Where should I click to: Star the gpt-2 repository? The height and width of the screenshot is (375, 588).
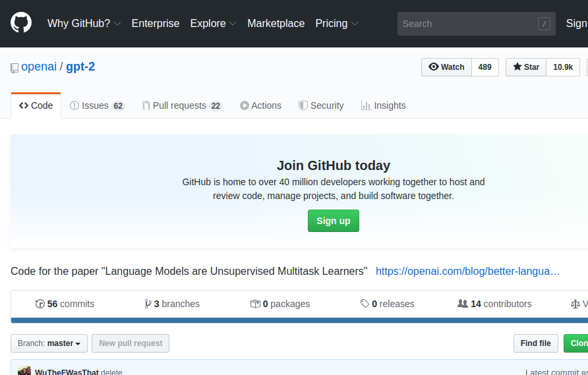click(526, 67)
